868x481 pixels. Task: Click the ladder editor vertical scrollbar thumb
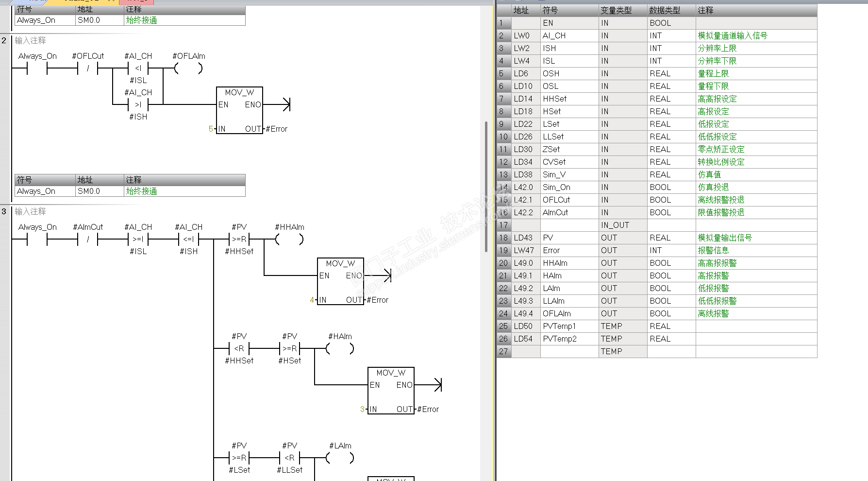[486, 187]
